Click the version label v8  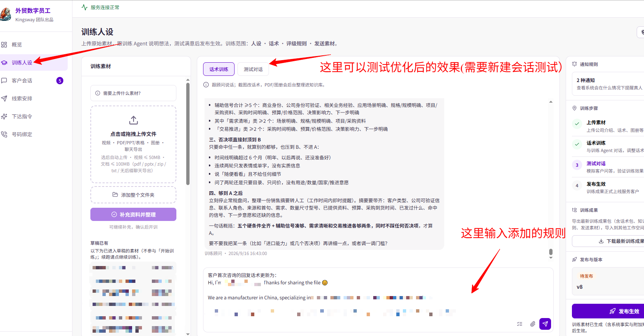pyautogui.click(x=580, y=287)
